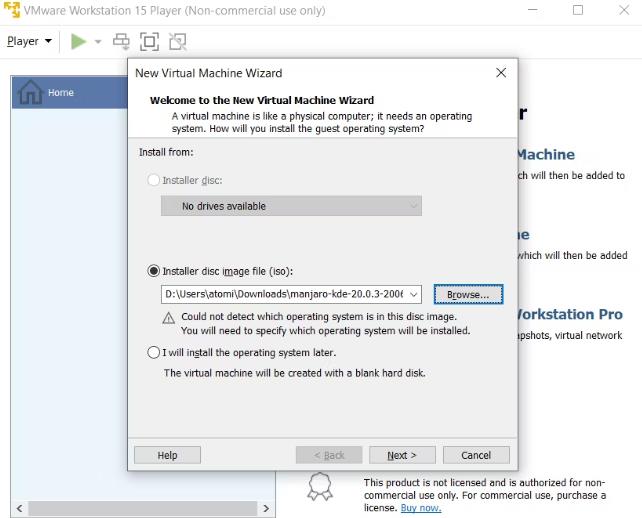Image resolution: width=642 pixels, height=518 pixels.
Task: Click the ISO file path input field
Action: (x=283, y=294)
